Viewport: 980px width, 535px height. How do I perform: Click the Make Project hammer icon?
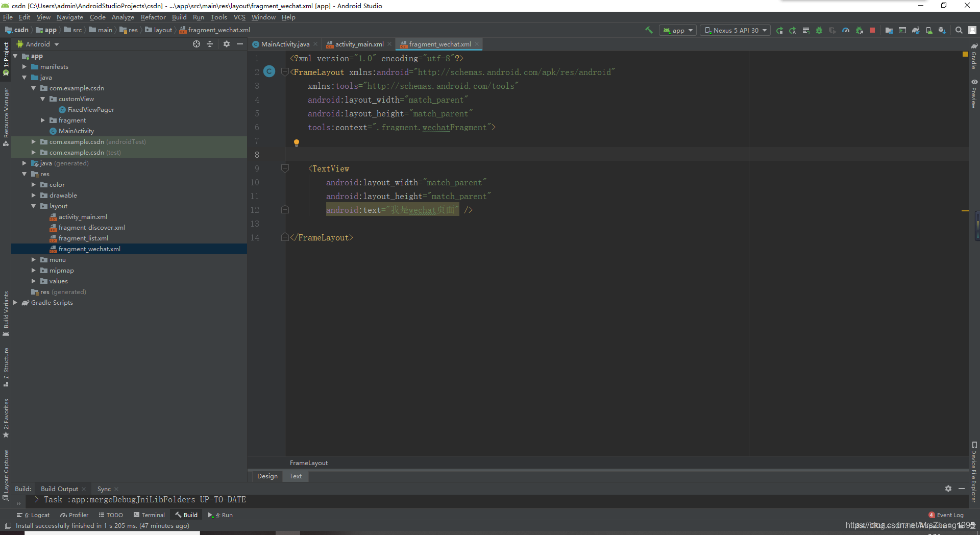tap(649, 30)
